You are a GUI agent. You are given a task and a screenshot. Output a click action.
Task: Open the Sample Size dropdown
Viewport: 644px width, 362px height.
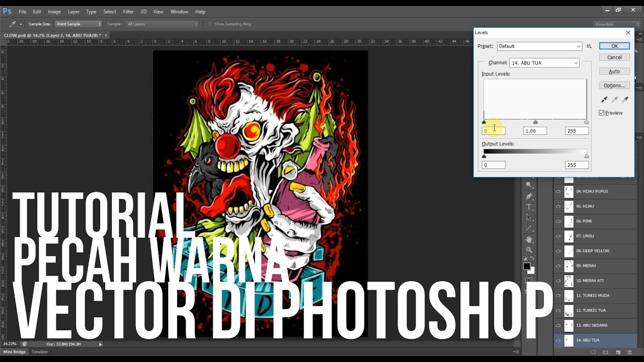[78, 24]
